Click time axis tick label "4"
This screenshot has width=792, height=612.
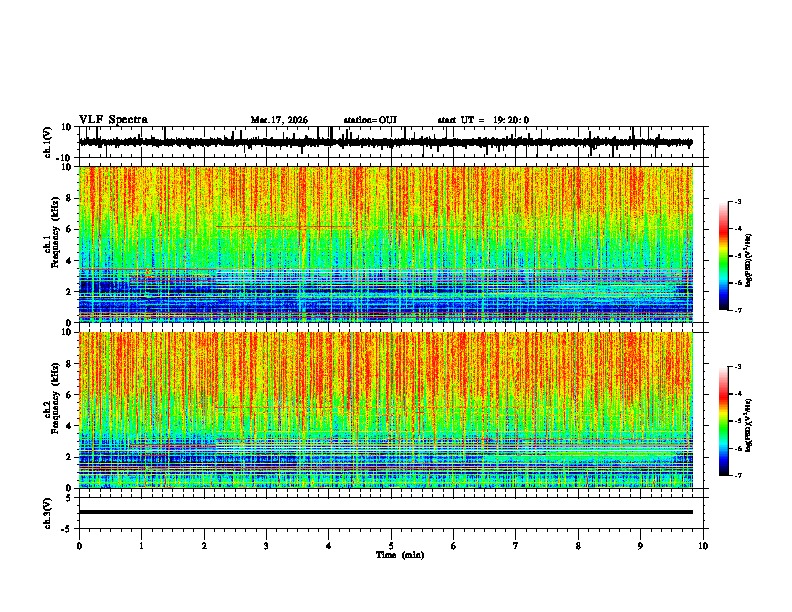tap(329, 546)
